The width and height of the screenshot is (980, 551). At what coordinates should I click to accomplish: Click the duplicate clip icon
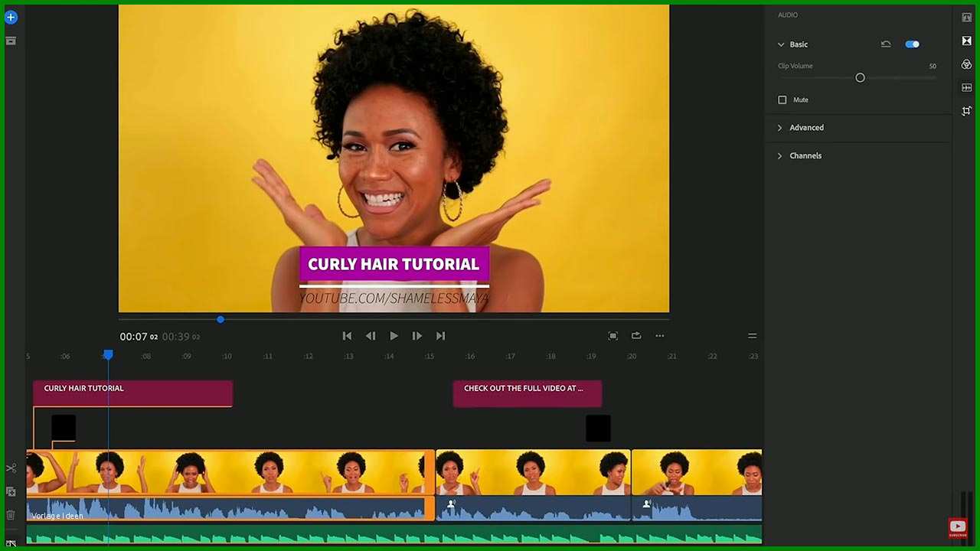(11, 492)
